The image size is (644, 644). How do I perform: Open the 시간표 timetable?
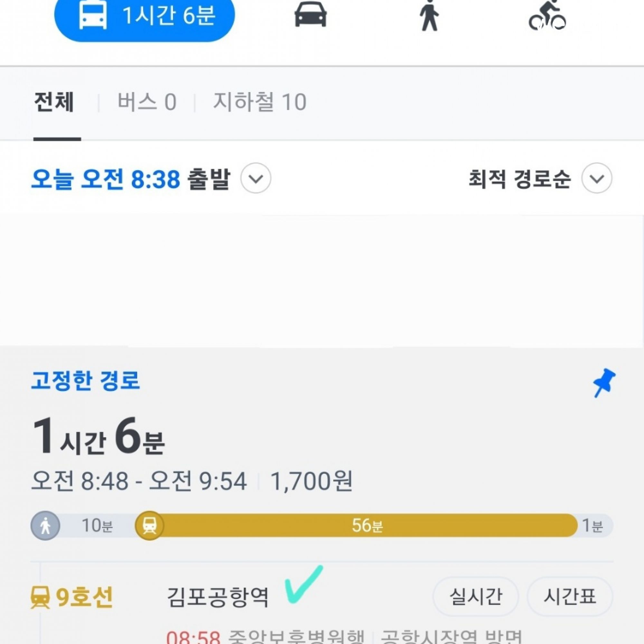tap(570, 596)
